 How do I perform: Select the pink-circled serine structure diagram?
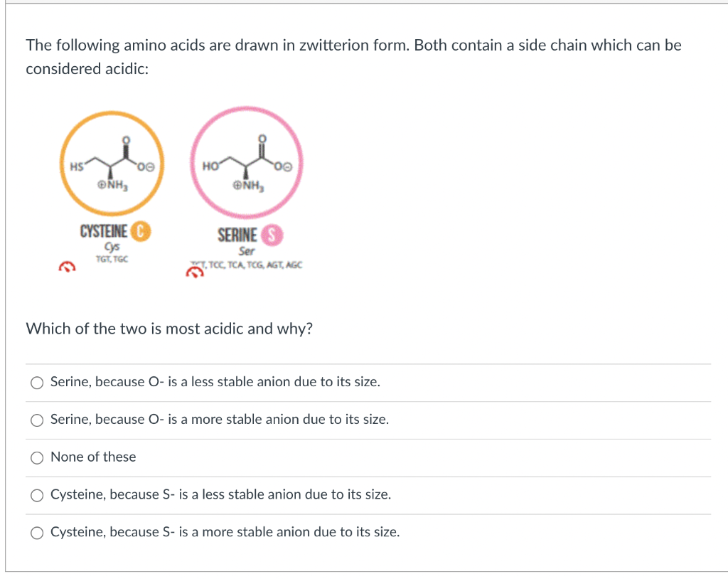pos(246,162)
